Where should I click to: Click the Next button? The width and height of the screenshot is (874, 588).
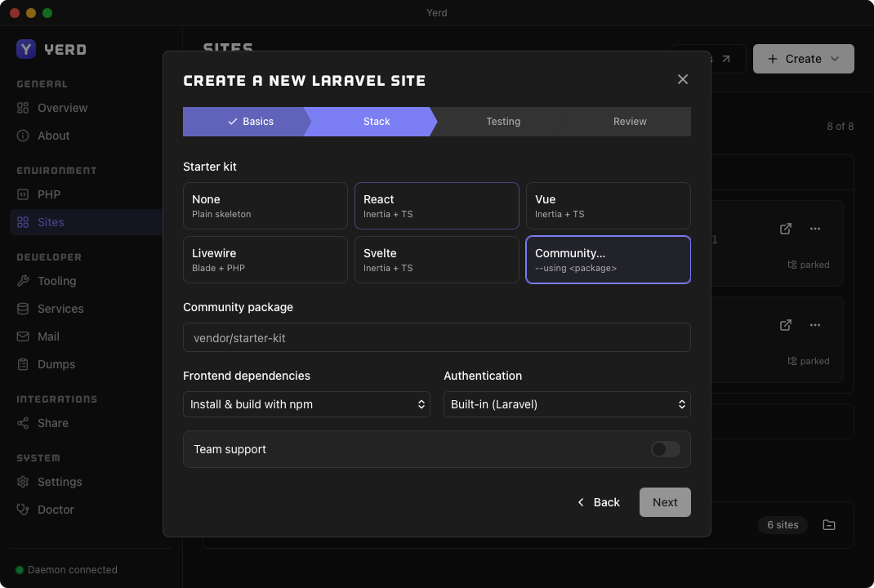click(x=665, y=502)
